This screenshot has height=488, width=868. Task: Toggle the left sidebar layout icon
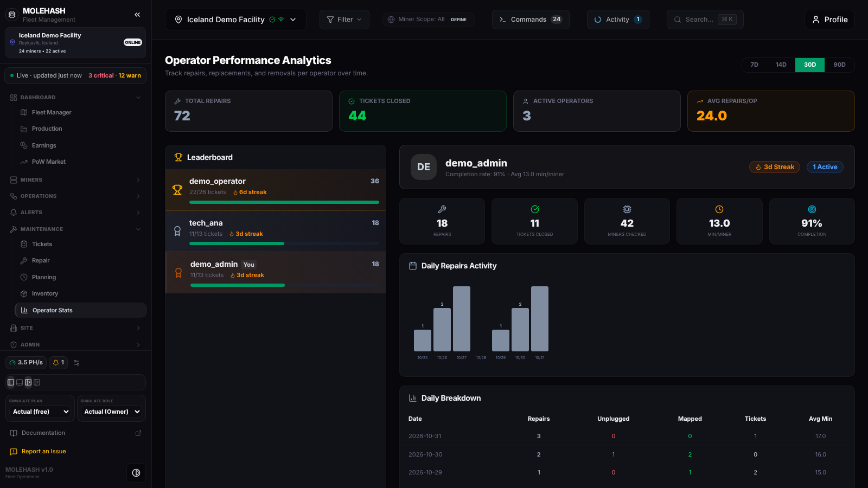pos(11,382)
